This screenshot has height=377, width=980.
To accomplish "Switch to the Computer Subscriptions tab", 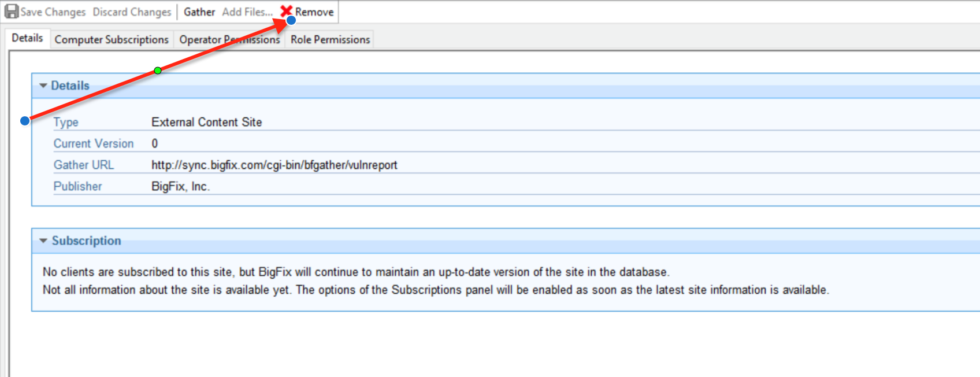I will pos(112,39).
